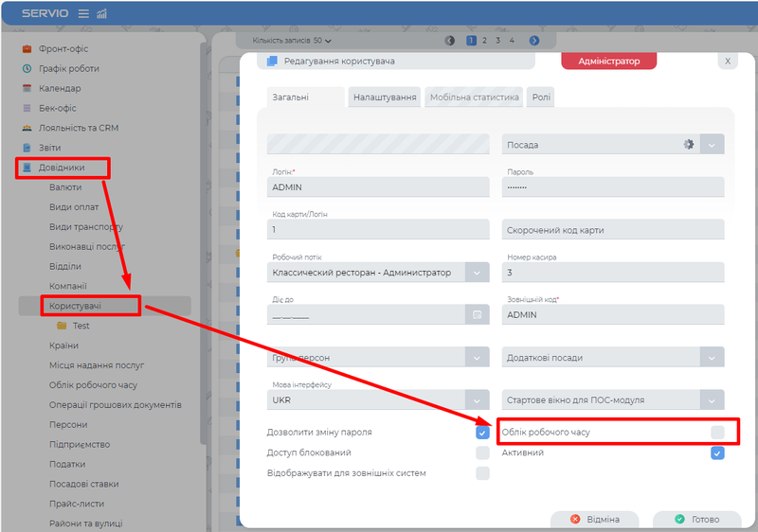
Task: Click the Відміна button
Action: click(x=596, y=520)
